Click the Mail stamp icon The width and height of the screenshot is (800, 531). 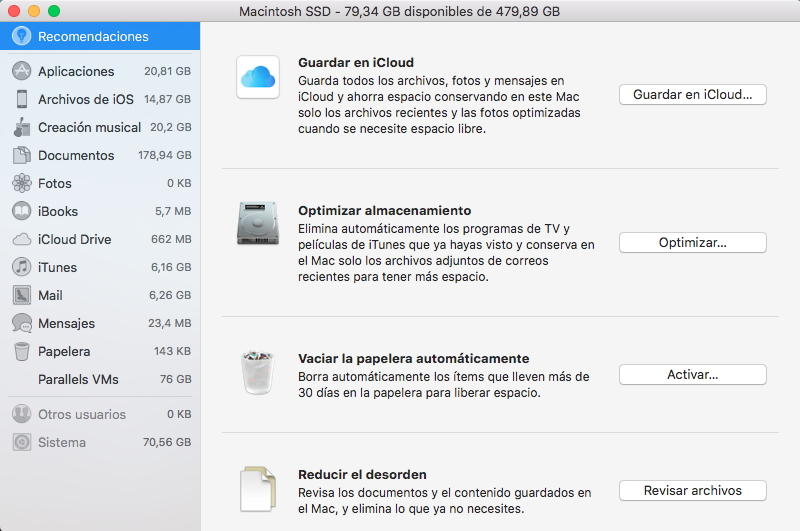pyautogui.click(x=21, y=295)
